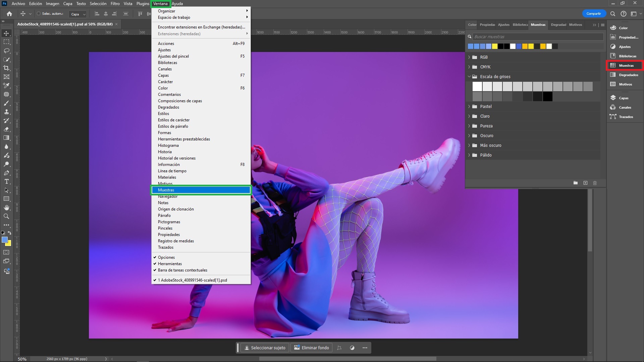This screenshot has width=644, height=362.
Task: Choose Muestras in the Ventana menu
Action: [x=201, y=190]
